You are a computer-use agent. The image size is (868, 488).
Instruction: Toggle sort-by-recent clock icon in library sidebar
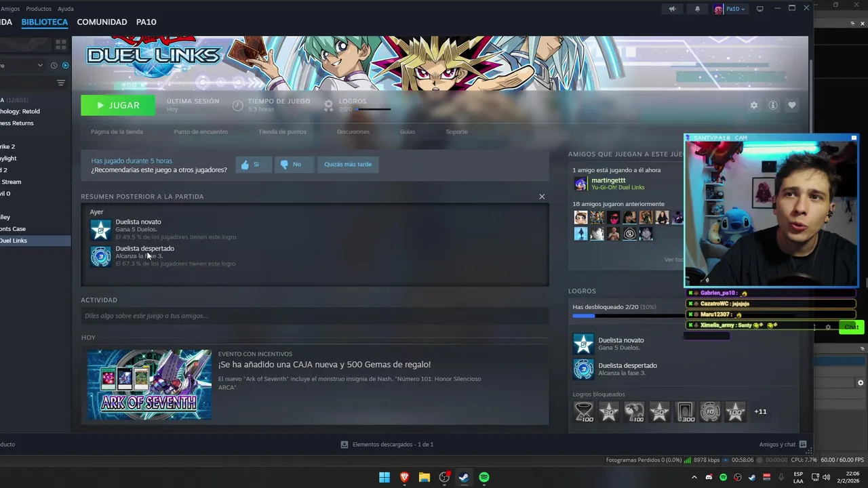[54, 65]
